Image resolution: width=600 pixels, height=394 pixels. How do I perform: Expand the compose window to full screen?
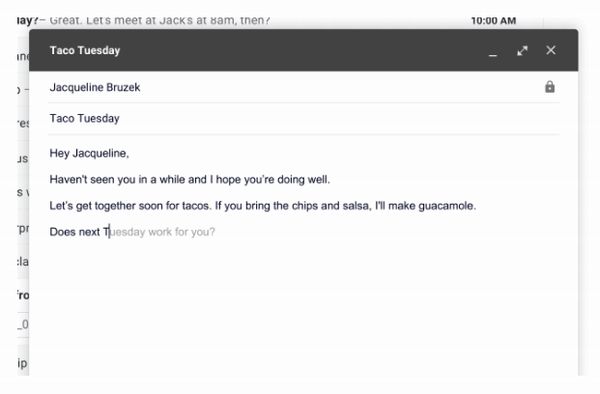[x=522, y=50]
